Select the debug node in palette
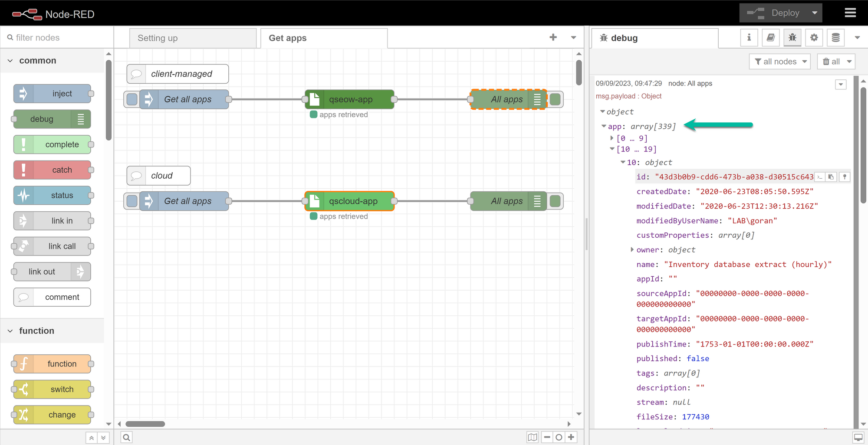 click(x=53, y=119)
